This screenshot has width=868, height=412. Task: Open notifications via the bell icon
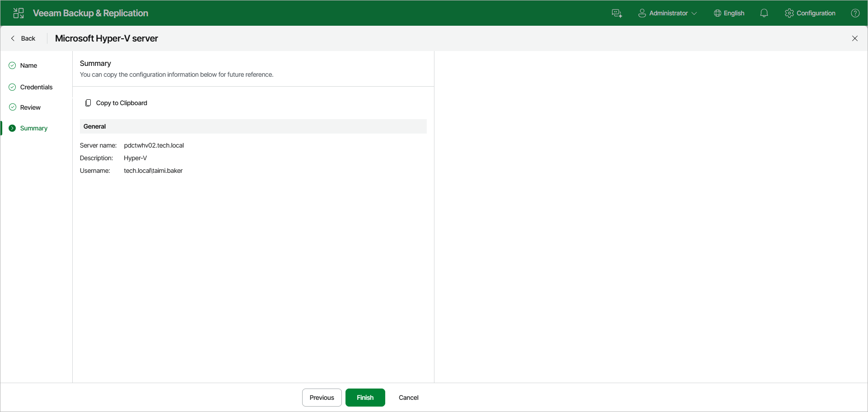tap(764, 13)
